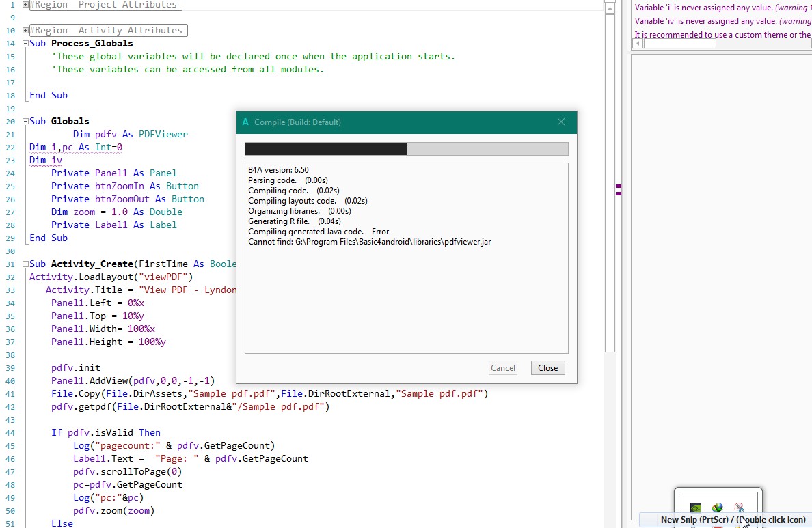Click left arrow of warnings horizontal scrollbar
812x528 pixels.
[638, 43]
